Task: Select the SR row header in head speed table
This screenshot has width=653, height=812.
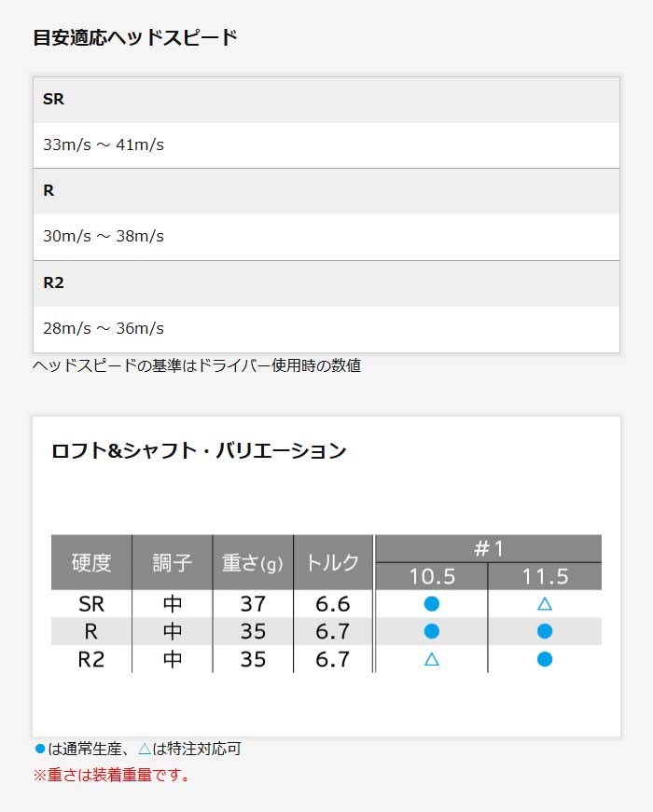Action: click(54, 99)
